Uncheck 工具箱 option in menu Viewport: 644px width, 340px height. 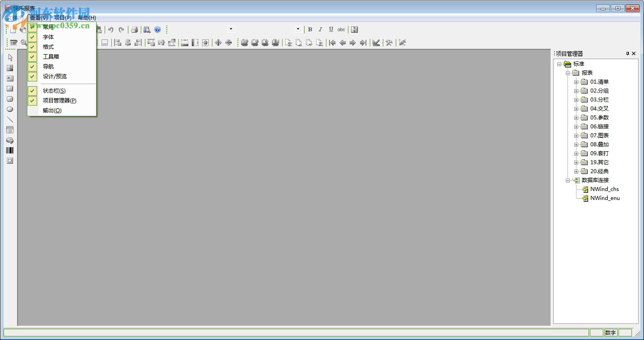[62, 56]
